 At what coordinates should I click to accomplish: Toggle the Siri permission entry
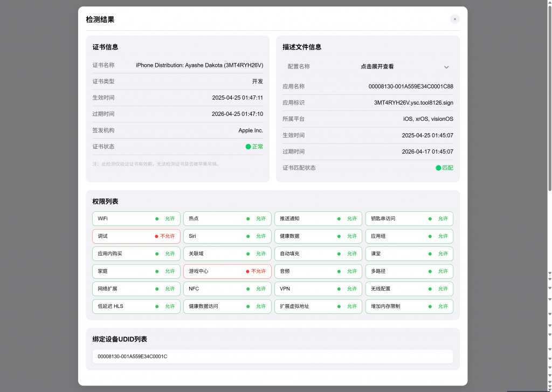tap(227, 236)
